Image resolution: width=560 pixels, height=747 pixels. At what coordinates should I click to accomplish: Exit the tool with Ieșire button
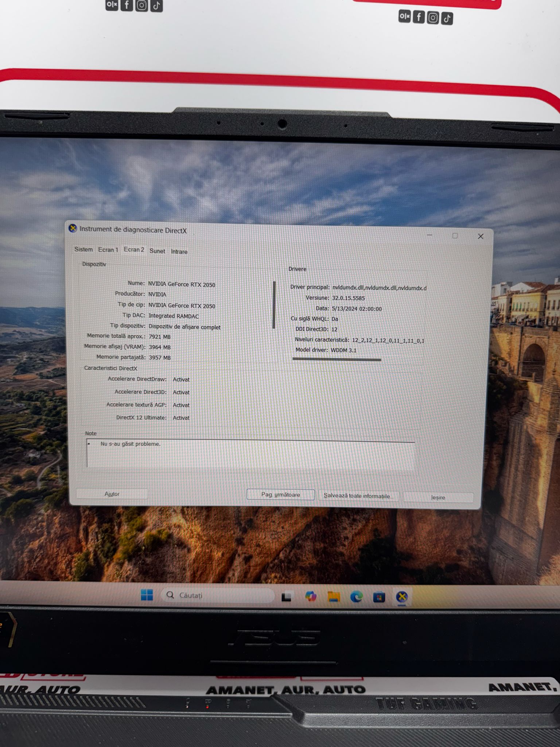438,498
